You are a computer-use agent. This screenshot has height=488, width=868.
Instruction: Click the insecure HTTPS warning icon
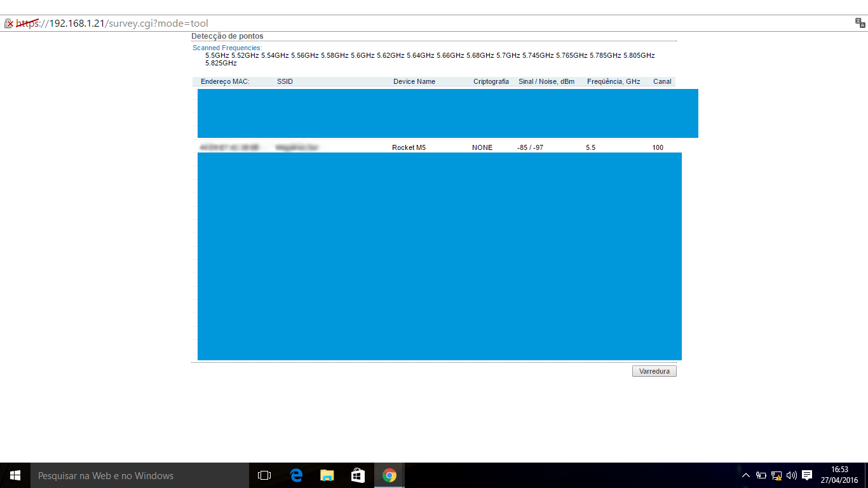tap(8, 24)
